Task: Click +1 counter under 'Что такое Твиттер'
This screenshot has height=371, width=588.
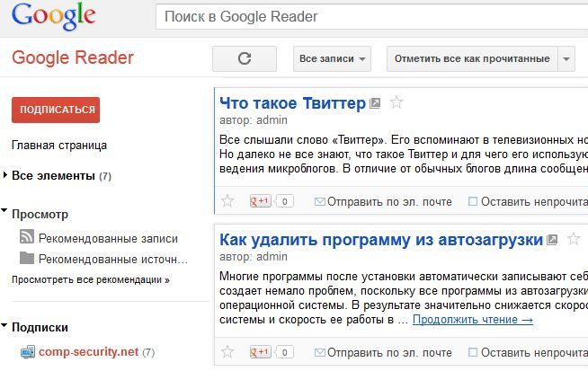Action: pos(285,201)
